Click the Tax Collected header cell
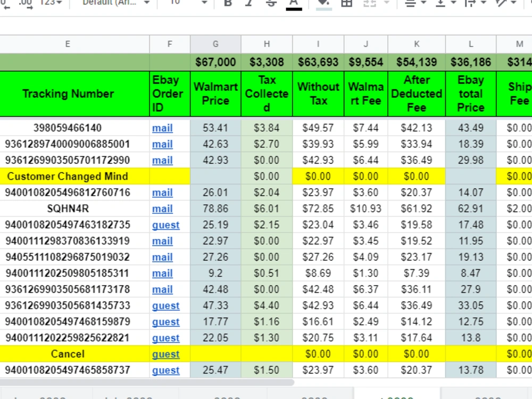Image resolution: width=532 pixels, height=399 pixels. point(267,94)
